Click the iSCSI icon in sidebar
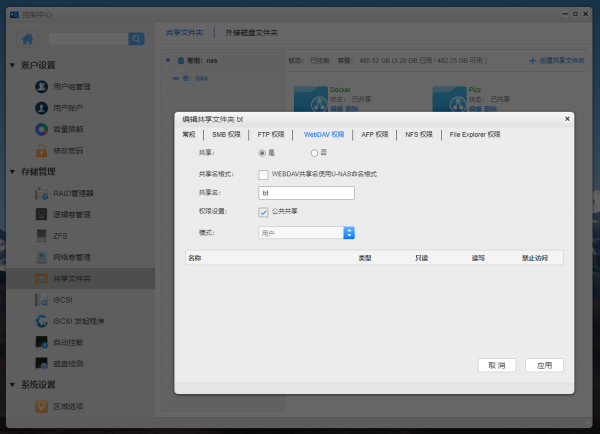The image size is (600, 434). (x=41, y=300)
